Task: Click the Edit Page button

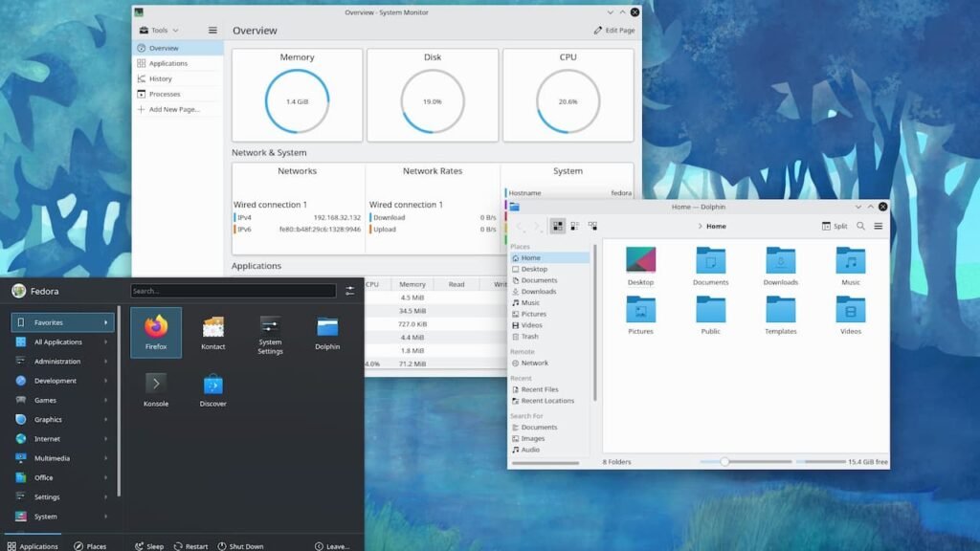Action: tap(613, 30)
